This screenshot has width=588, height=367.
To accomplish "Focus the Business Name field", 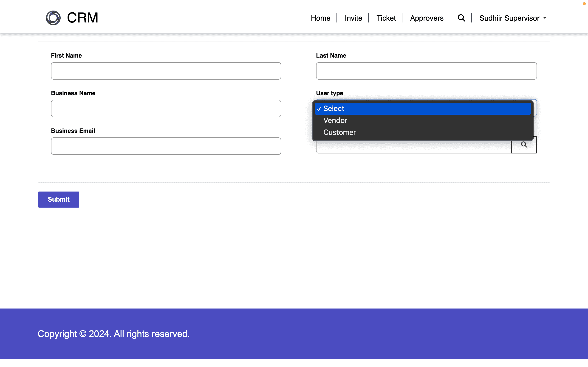I will pyautogui.click(x=166, y=108).
